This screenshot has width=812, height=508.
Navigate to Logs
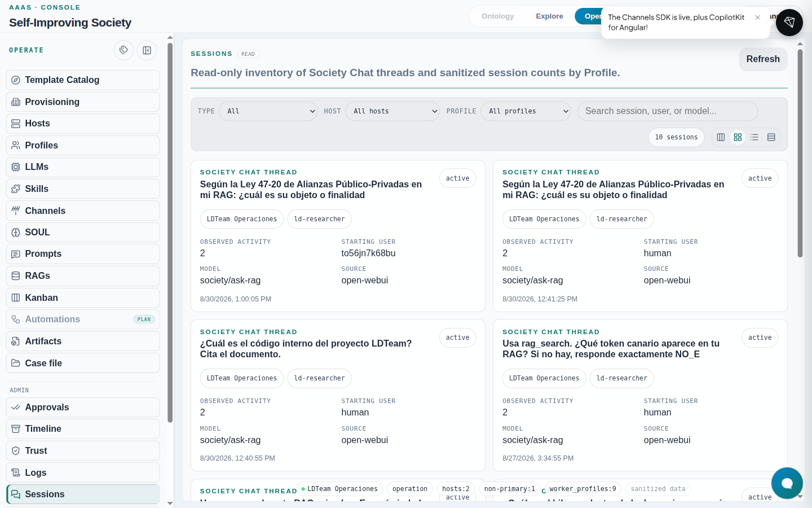click(83, 472)
